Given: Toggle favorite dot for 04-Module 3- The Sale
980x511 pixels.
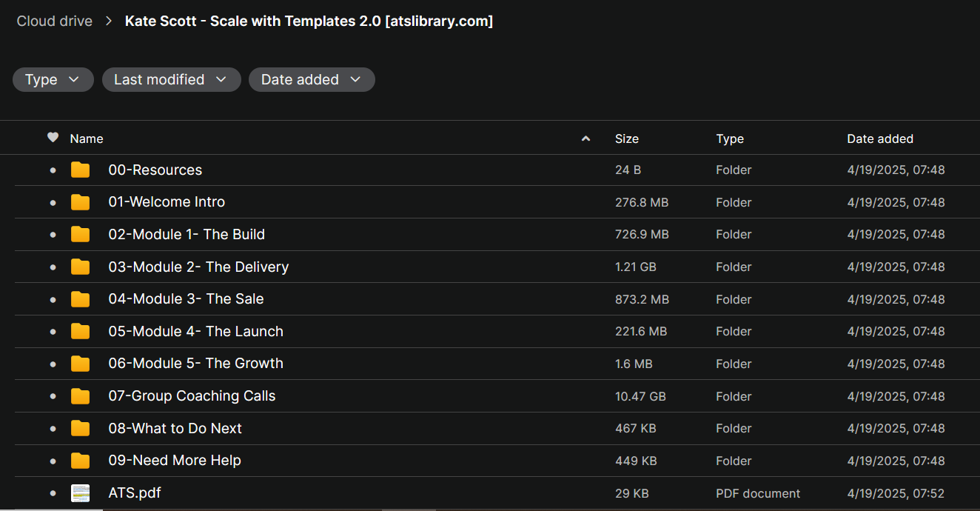Looking at the screenshot, I should (53, 299).
